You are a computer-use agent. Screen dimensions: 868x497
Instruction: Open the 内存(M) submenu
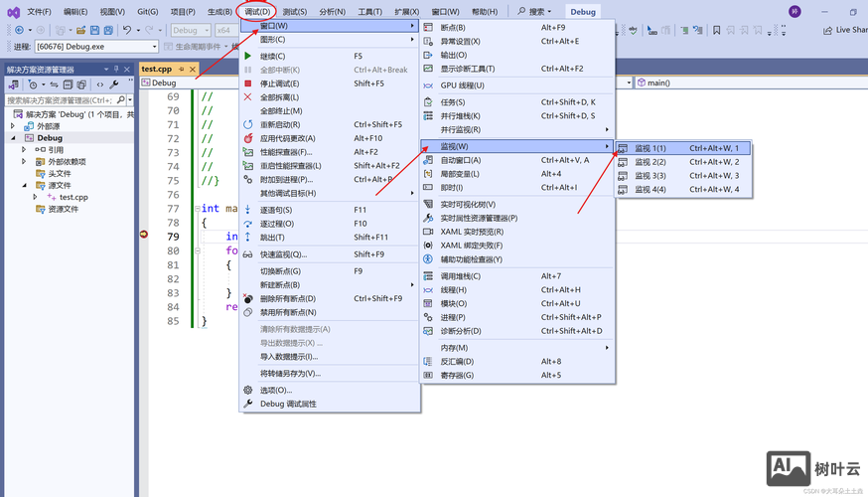(517, 347)
